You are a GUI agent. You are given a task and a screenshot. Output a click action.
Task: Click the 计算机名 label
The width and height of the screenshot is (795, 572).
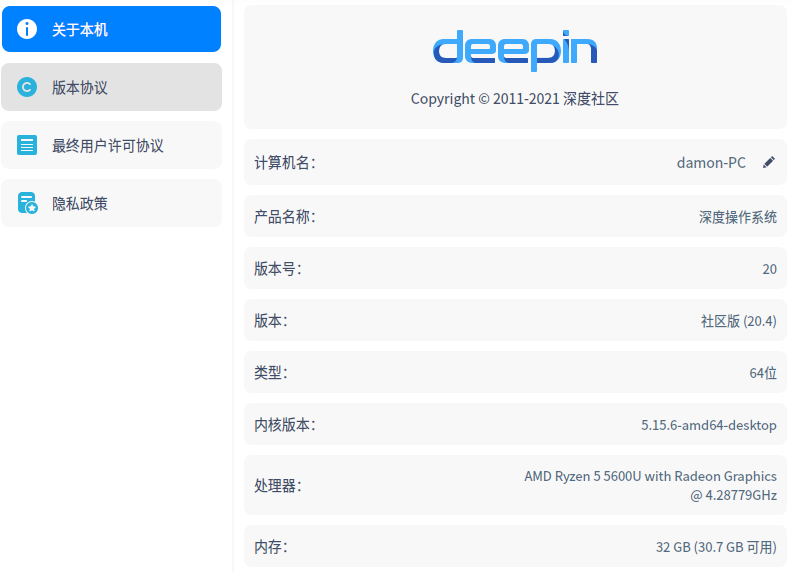tap(284, 163)
